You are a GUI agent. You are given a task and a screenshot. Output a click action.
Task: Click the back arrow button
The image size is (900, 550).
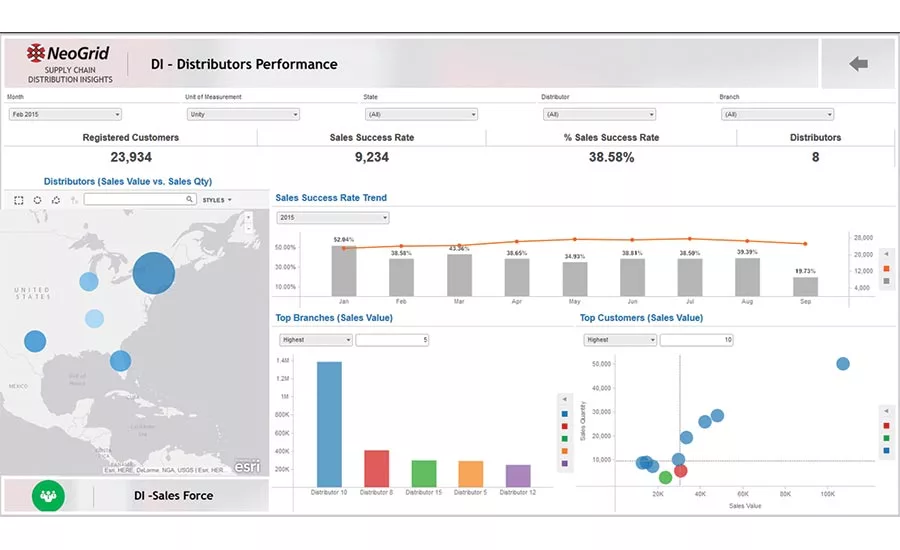858,64
